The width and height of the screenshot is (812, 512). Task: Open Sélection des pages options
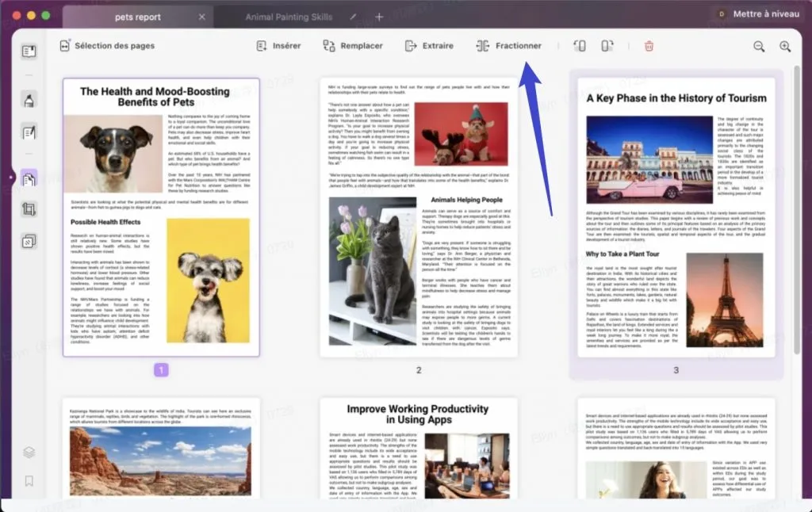pos(107,46)
